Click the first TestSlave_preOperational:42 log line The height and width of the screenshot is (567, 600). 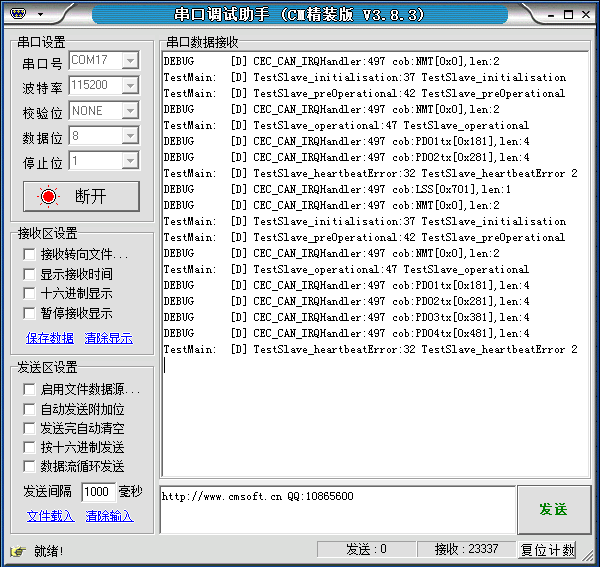pyautogui.click(x=364, y=94)
